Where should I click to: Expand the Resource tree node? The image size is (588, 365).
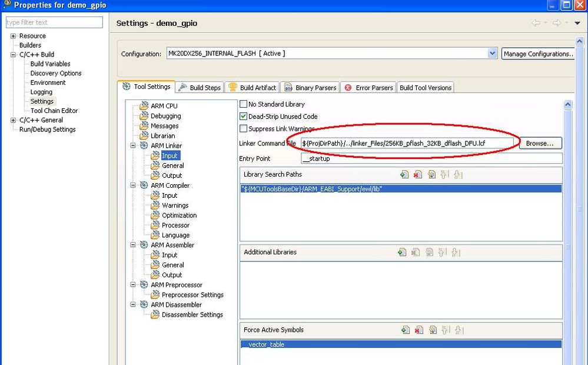click(13, 36)
